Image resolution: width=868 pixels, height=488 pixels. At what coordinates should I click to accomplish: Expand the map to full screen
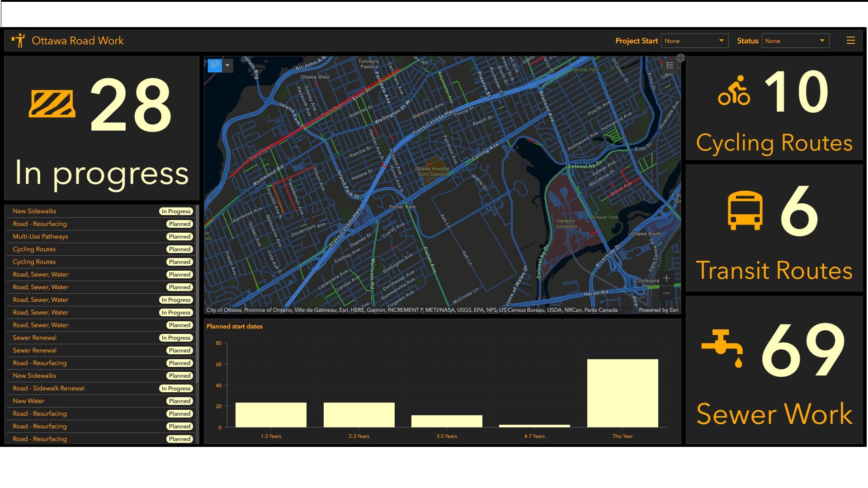(680, 58)
